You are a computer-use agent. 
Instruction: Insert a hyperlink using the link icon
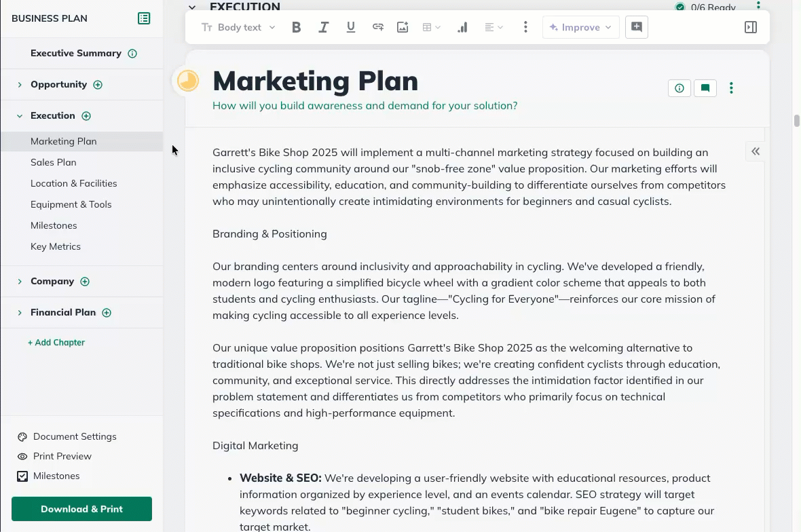pyautogui.click(x=377, y=27)
